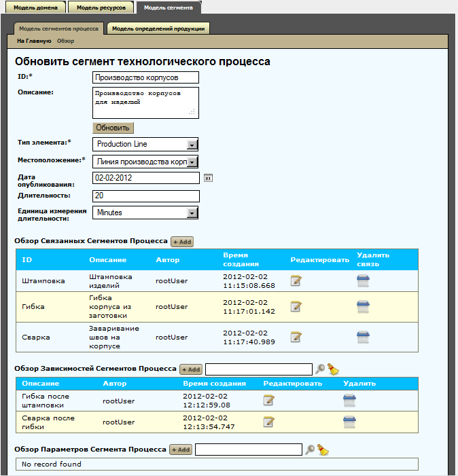Click the Автор header in dependencies table
Viewport: 458px width, 476px height.
pos(114,384)
